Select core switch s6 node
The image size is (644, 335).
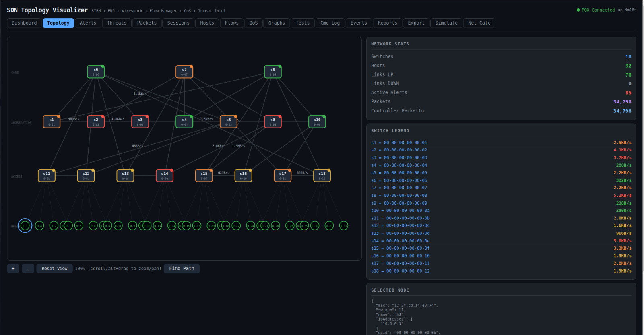pyautogui.click(x=96, y=72)
